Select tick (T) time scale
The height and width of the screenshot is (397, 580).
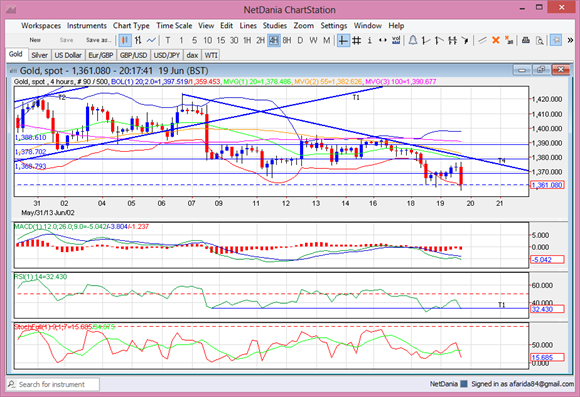[168, 40]
